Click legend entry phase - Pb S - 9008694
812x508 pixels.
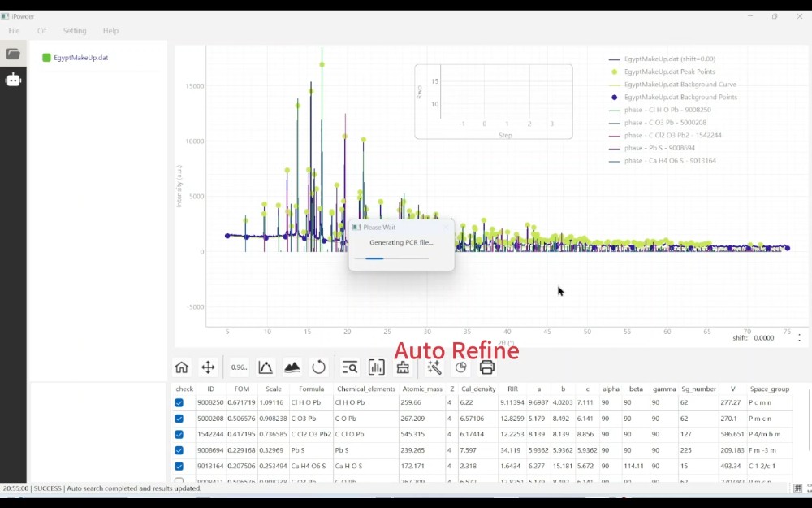(x=659, y=148)
